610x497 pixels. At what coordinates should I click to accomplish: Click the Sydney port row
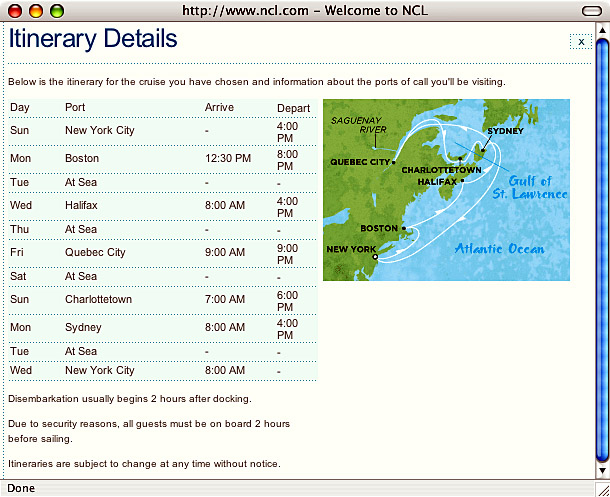tap(83, 327)
